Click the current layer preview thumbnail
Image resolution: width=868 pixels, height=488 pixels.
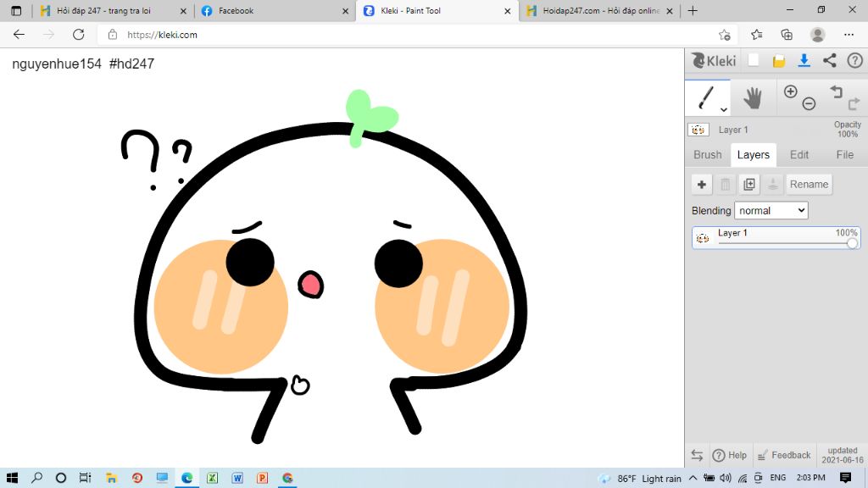pos(698,130)
